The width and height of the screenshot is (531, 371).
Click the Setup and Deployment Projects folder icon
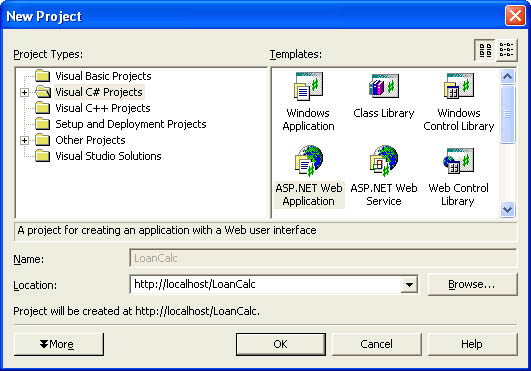point(43,124)
